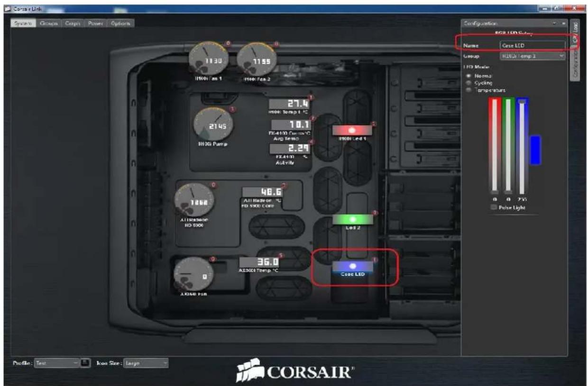Select the ATI Radeon core temp readout 48.6
Viewport: 588px width, 386px height.
(x=263, y=192)
